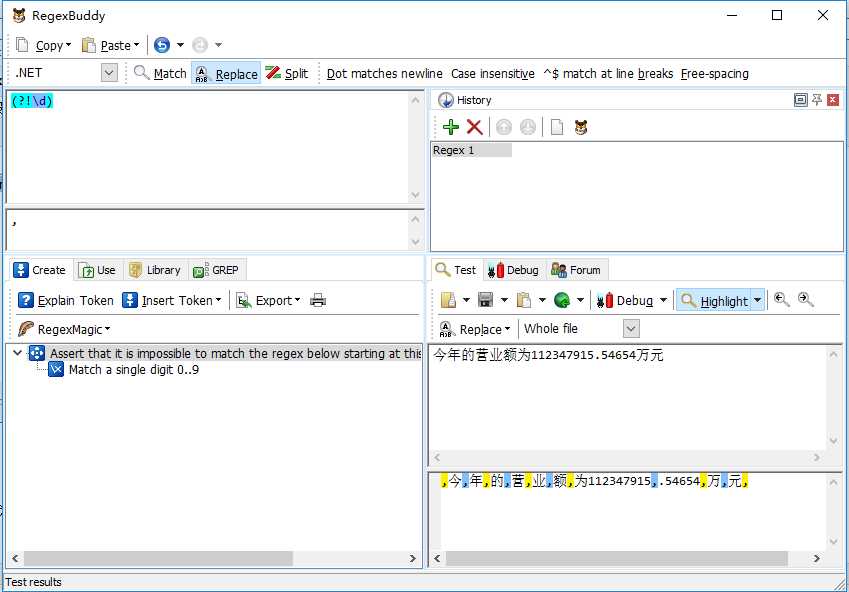Toggle Case insensitive option
This screenshot has height=592, width=849.
pyautogui.click(x=493, y=74)
